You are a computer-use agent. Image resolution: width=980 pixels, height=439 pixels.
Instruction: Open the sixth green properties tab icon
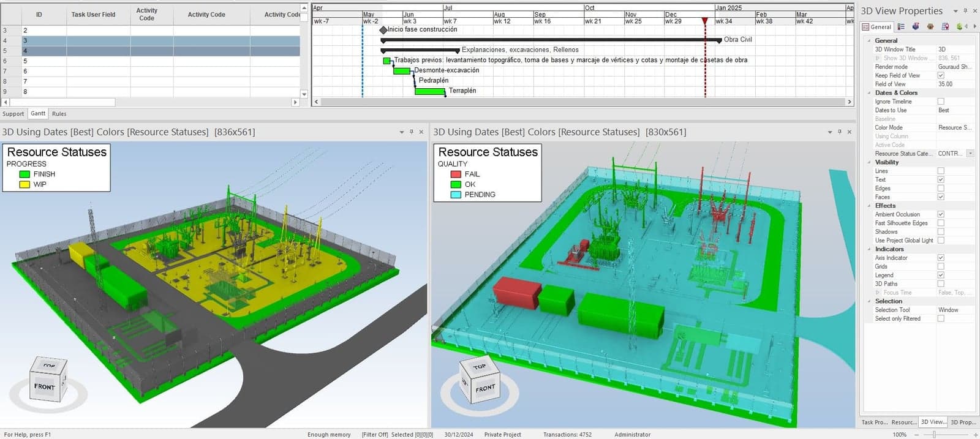coord(959,27)
